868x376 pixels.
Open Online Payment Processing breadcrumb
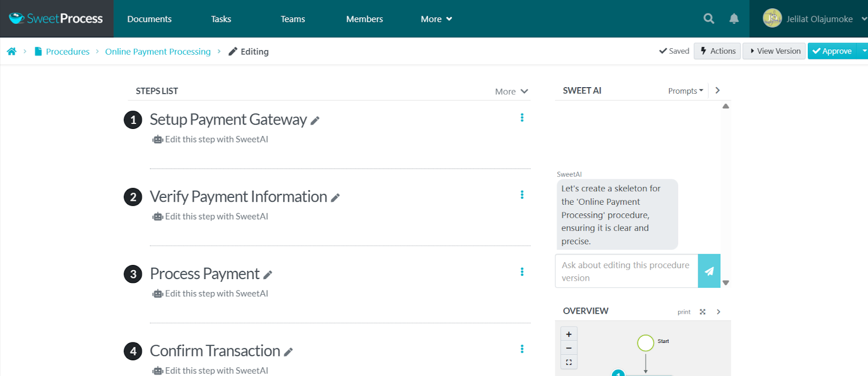point(158,51)
